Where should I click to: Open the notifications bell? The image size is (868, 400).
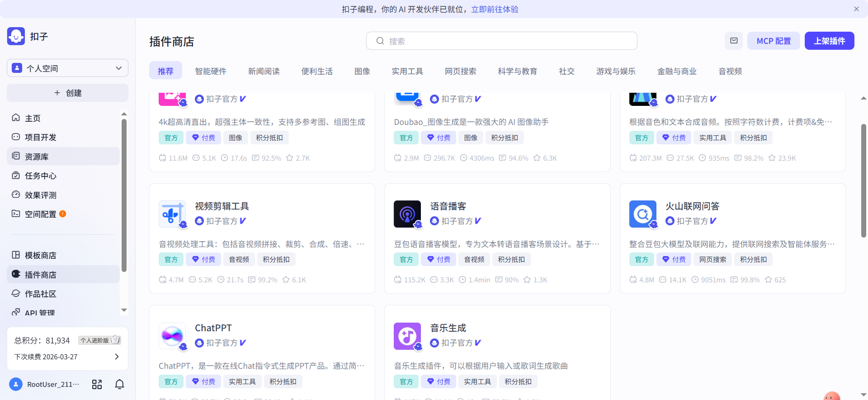[119, 384]
